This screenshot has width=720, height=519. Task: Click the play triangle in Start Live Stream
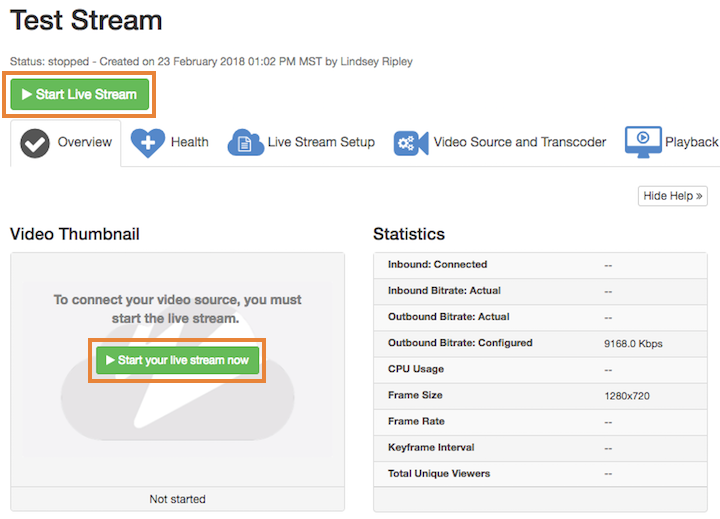(x=27, y=95)
